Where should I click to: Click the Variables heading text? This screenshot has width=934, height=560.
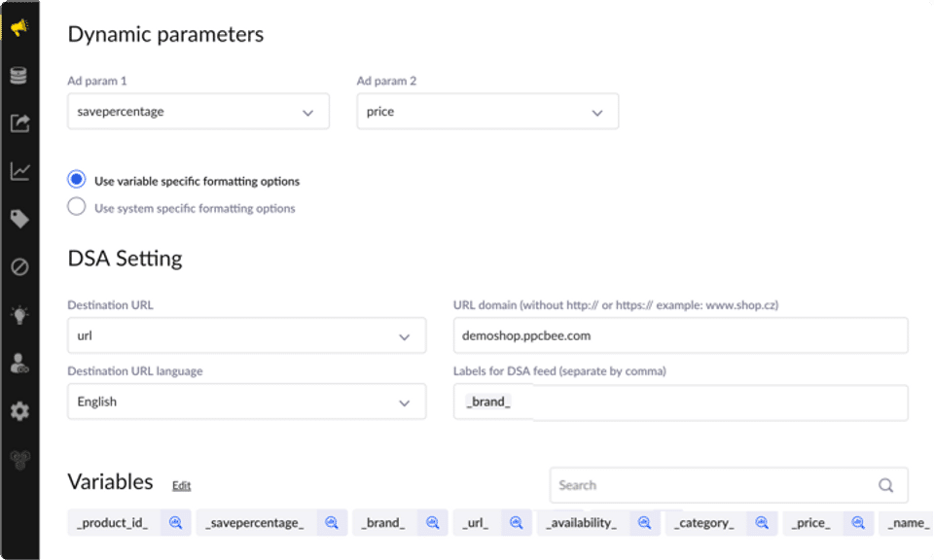click(x=110, y=481)
